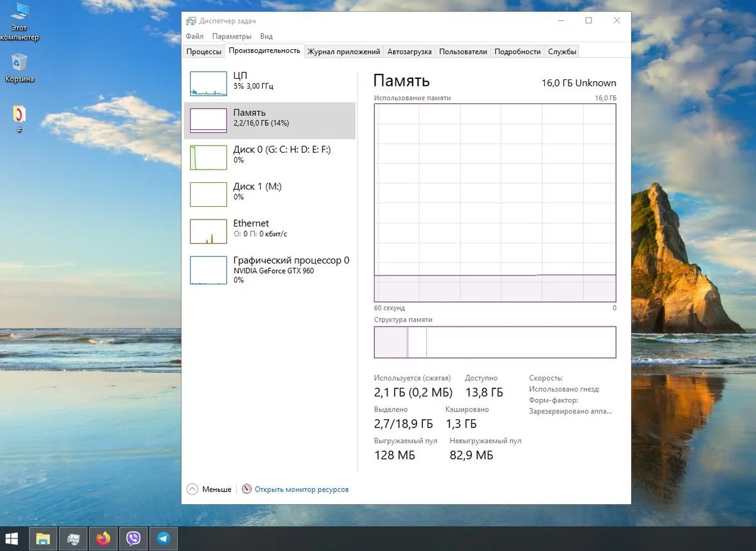The image size is (756, 551).
Task: Launch Firefox from the taskbar
Action: click(103, 538)
